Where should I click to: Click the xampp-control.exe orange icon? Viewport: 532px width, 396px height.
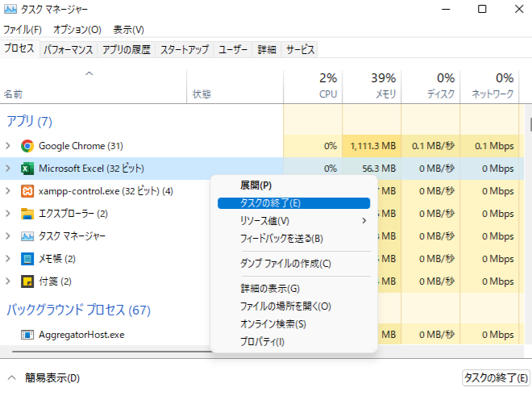tap(27, 191)
